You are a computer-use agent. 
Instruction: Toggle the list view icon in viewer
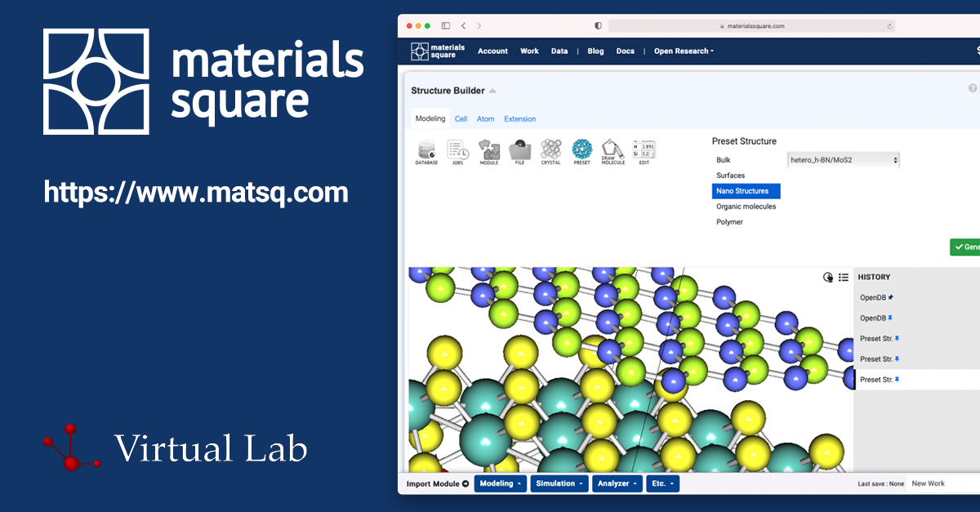click(x=843, y=277)
